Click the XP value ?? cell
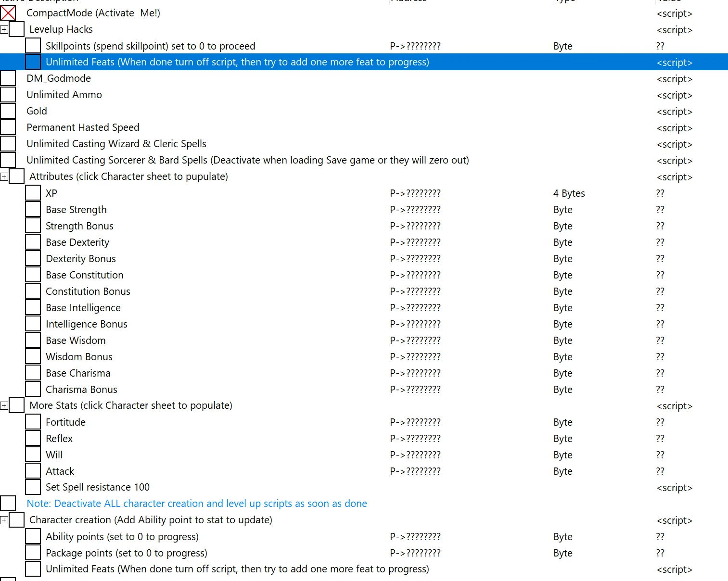 click(660, 193)
